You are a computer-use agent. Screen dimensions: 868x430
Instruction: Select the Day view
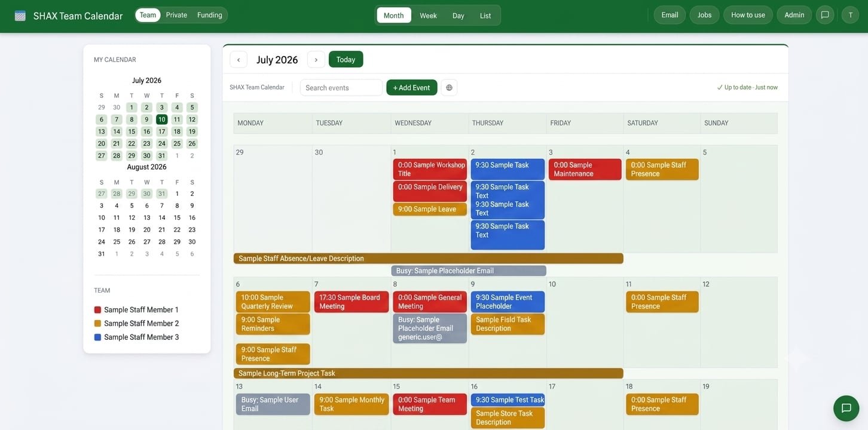coord(459,16)
